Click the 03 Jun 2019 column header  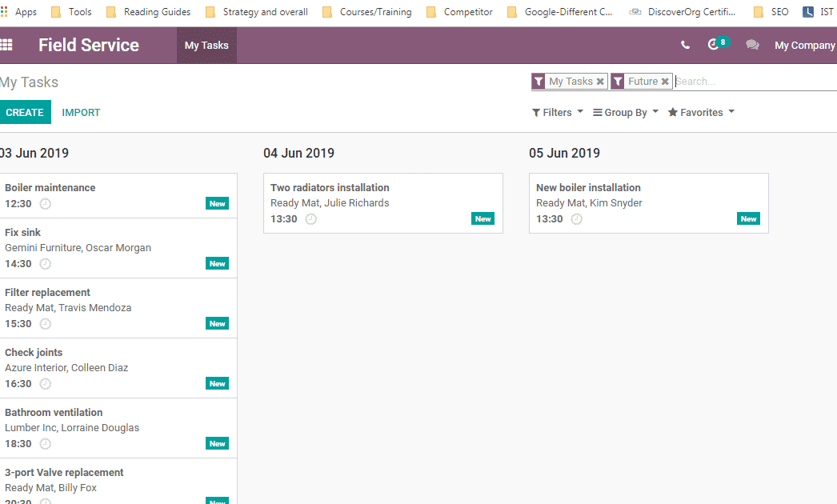point(34,154)
